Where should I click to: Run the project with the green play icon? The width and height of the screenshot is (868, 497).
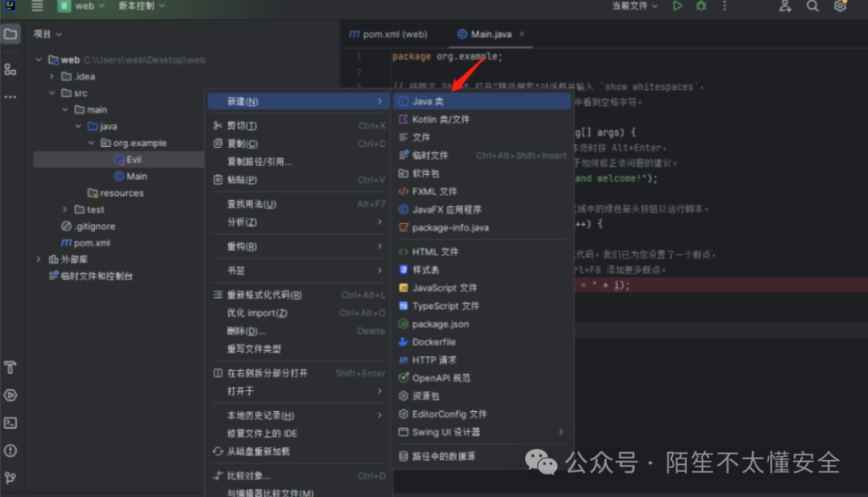tap(678, 6)
